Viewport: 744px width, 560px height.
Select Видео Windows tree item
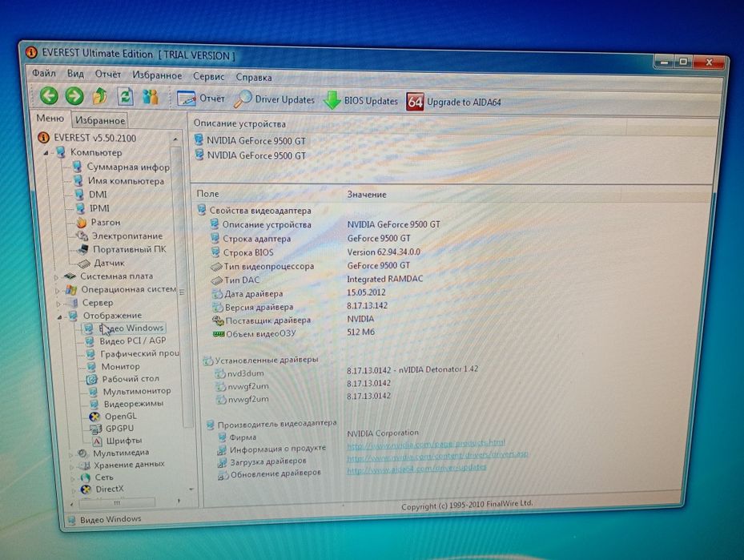click(x=131, y=328)
